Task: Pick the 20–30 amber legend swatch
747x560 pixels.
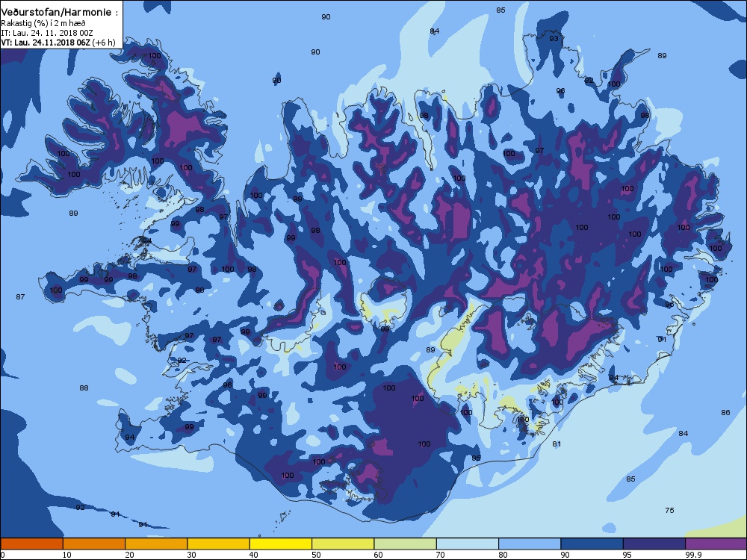Action: pos(156,544)
